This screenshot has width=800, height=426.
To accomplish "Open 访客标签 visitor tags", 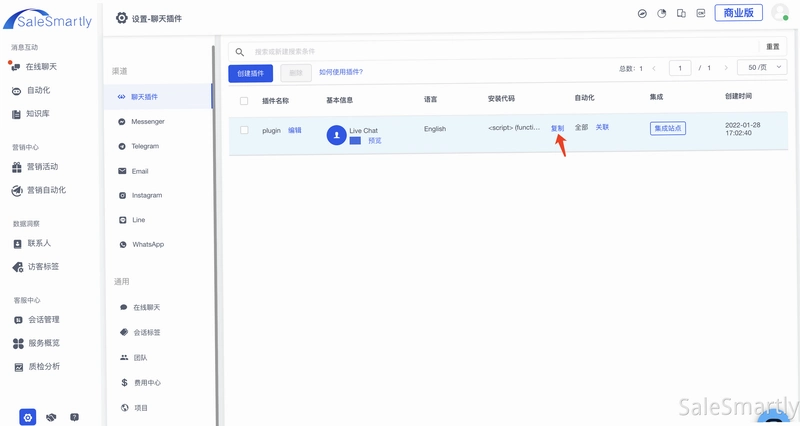I will [x=36, y=267].
